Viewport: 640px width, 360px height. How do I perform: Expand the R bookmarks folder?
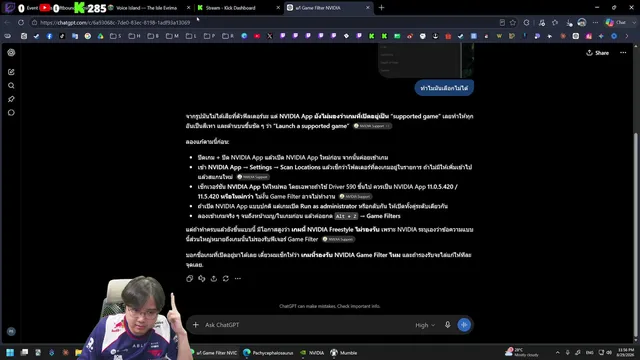tap(228, 36)
